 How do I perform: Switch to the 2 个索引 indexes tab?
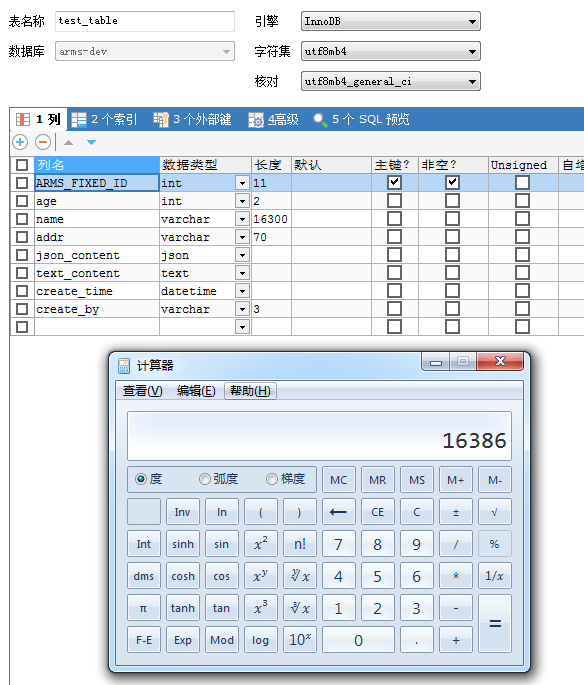tap(104, 119)
